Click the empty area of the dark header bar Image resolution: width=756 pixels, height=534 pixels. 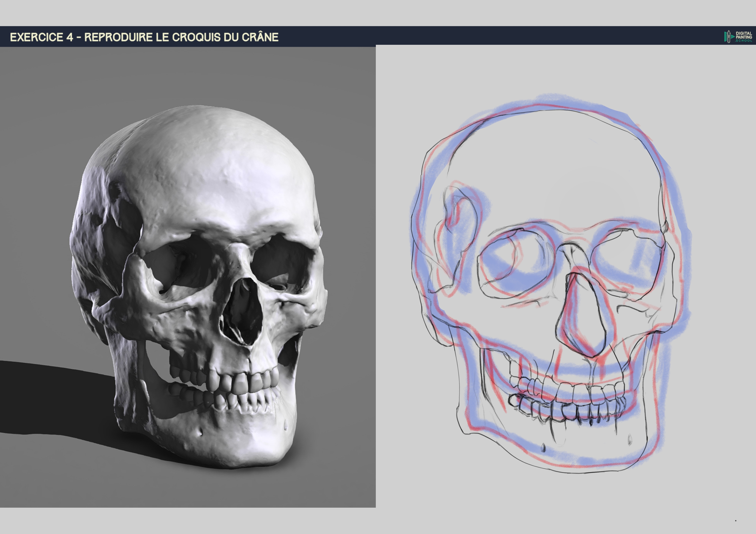pos(494,36)
